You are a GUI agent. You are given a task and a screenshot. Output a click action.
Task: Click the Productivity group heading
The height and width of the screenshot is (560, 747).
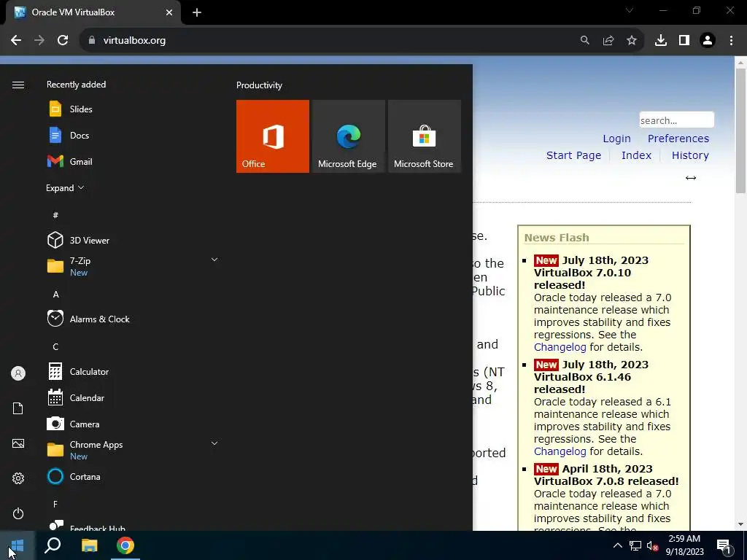(259, 85)
